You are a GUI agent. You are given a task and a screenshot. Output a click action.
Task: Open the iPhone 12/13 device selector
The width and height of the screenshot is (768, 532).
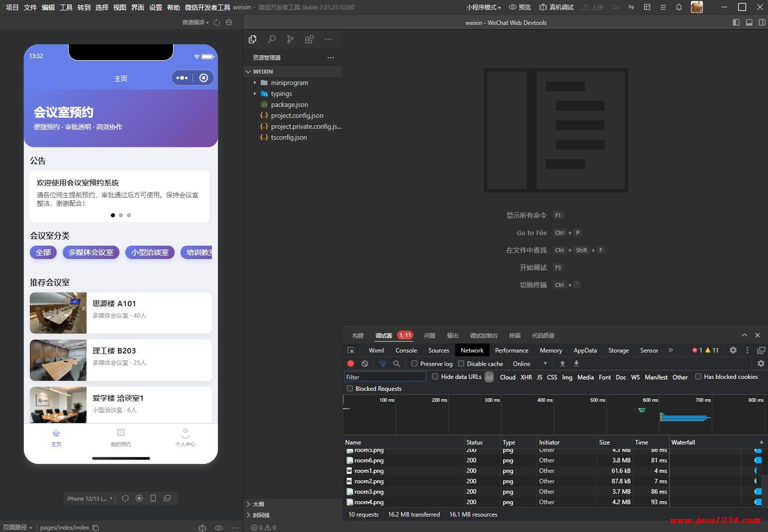(90, 498)
